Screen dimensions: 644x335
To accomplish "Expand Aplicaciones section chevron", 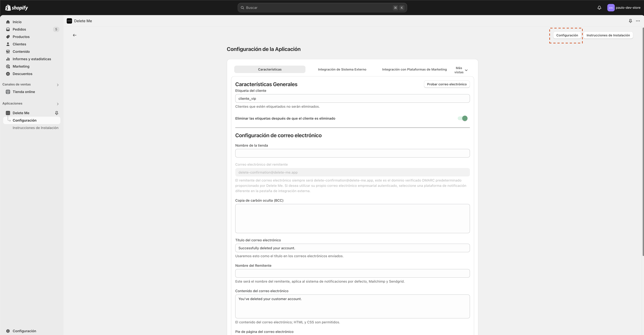I will coord(58,104).
